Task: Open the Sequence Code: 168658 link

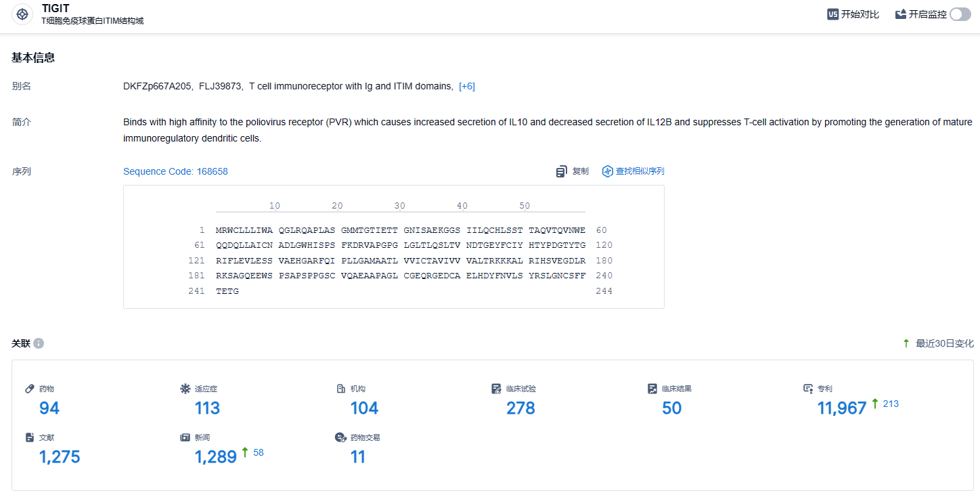Action: [175, 171]
